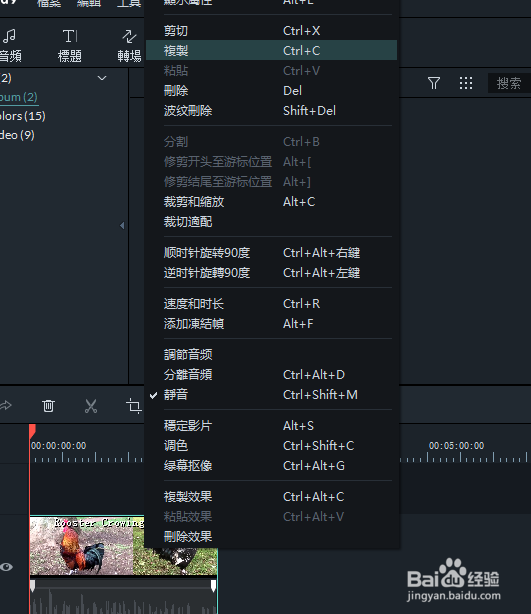Click the trash delete icon in timeline toolbar
531x614 pixels.
[48, 406]
